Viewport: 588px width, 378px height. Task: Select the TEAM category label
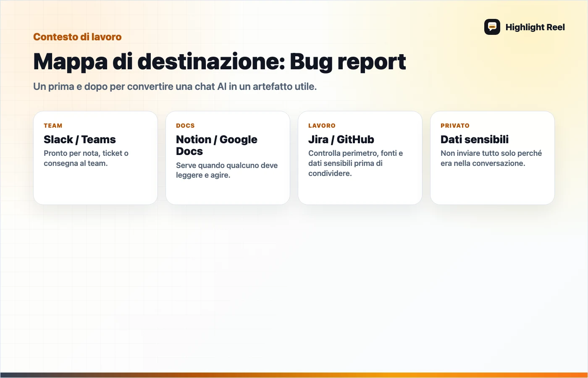coord(53,126)
